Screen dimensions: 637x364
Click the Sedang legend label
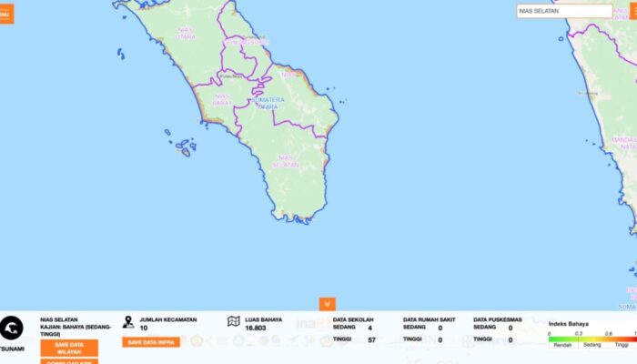tap(591, 345)
